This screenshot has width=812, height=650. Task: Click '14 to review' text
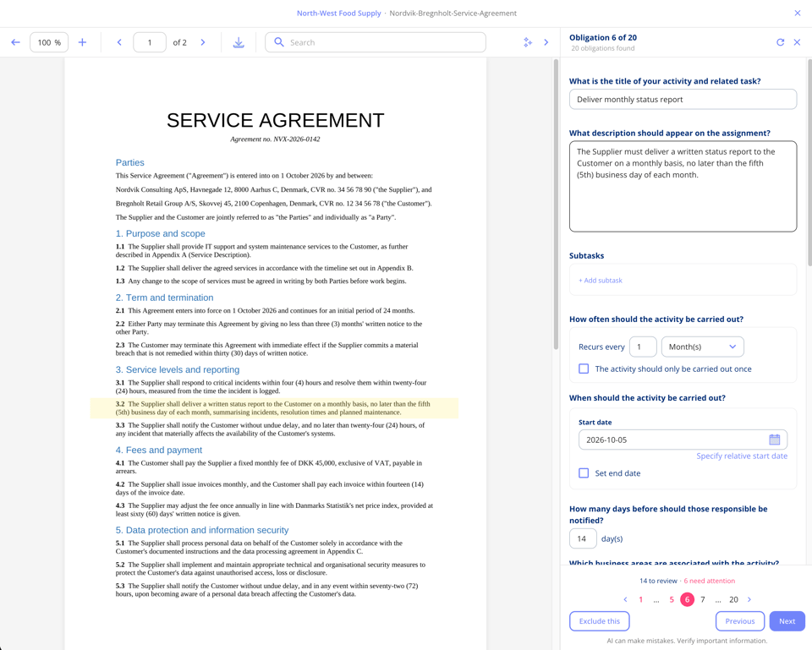click(658, 581)
